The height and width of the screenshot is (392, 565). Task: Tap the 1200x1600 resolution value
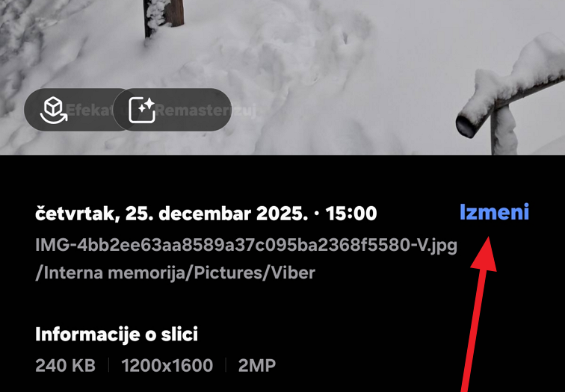[x=167, y=366]
